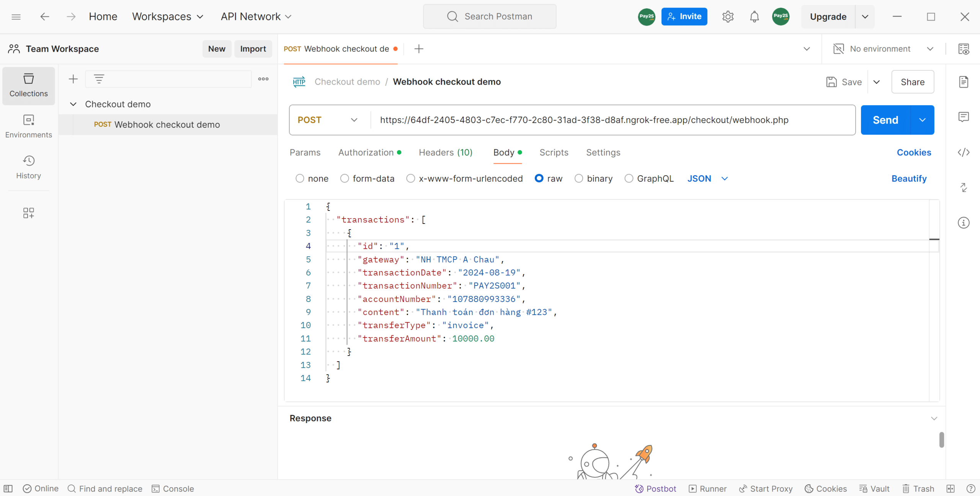The height and width of the screenshot is (496, 980).
Task: Open the environment quick look icon
Action: (964, 49)
